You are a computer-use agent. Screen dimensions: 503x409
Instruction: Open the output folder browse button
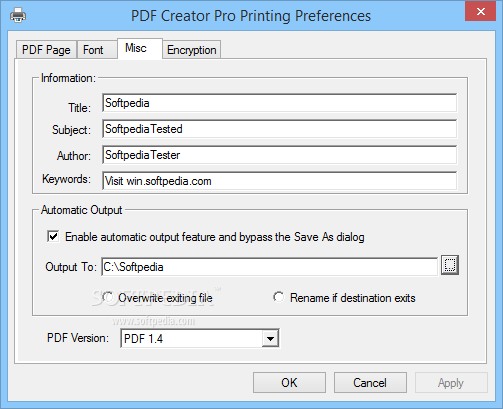tap(450, 265)
